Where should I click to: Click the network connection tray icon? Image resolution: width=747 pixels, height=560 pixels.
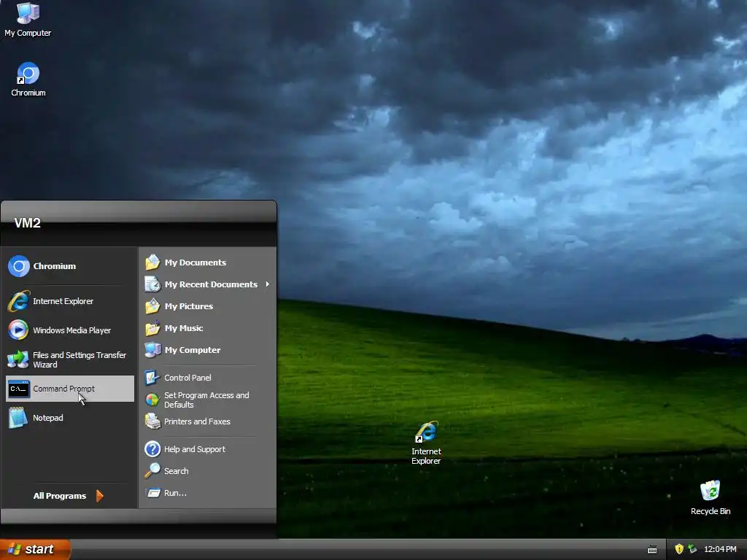(692, 549)
